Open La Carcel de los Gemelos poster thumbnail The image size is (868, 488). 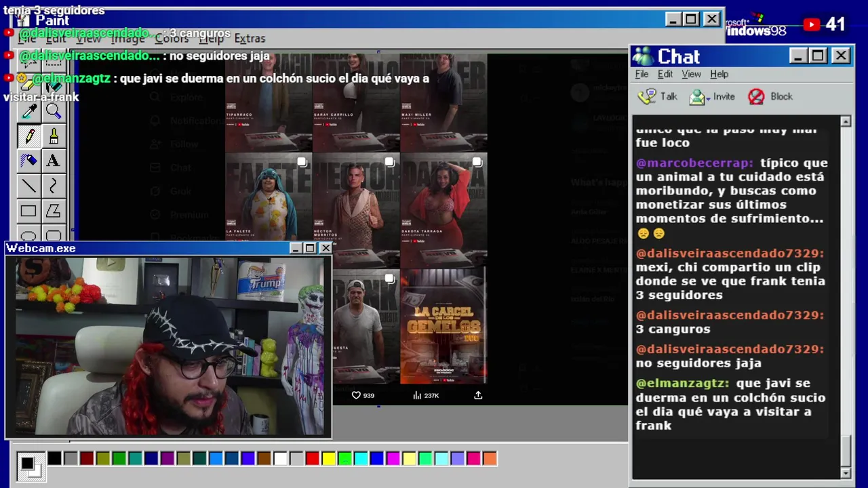(x=443, y=327)
